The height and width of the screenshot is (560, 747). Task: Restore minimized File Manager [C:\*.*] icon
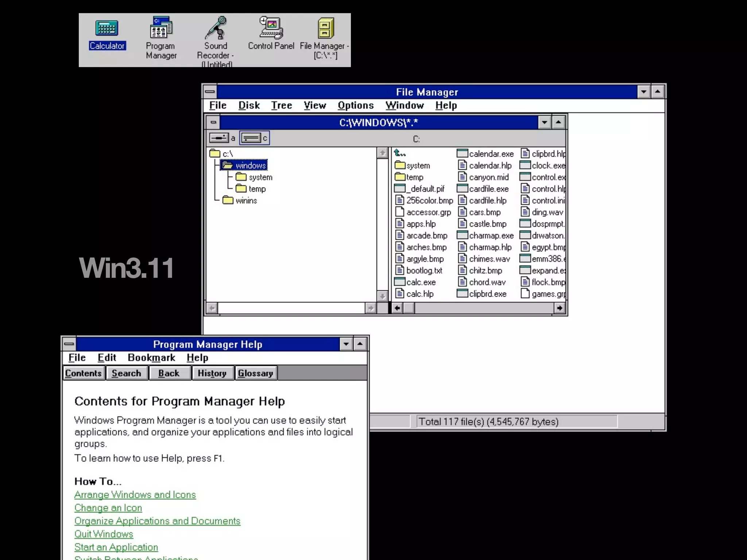pyautogui.click(x=325, y=39)
